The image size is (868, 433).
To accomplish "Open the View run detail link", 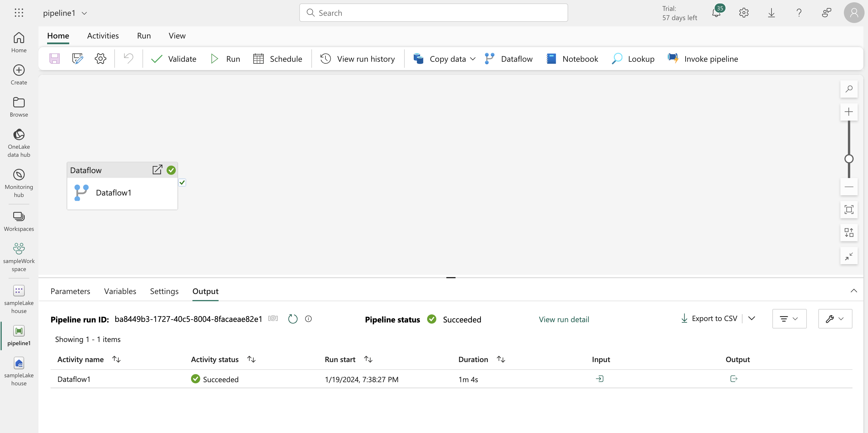I will (564, 320).
